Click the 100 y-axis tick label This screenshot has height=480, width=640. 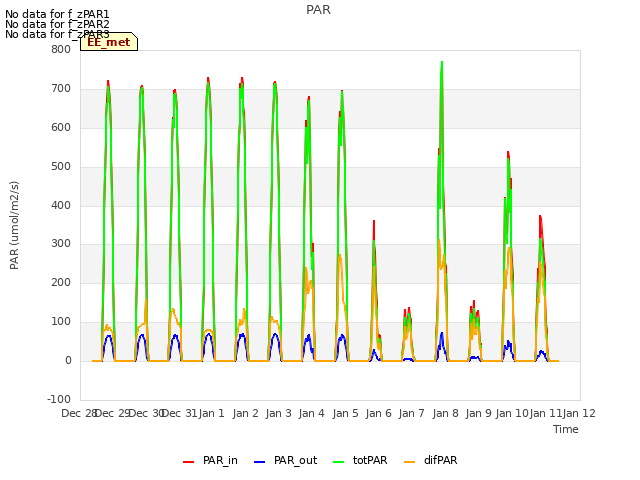tap(61, 322)
